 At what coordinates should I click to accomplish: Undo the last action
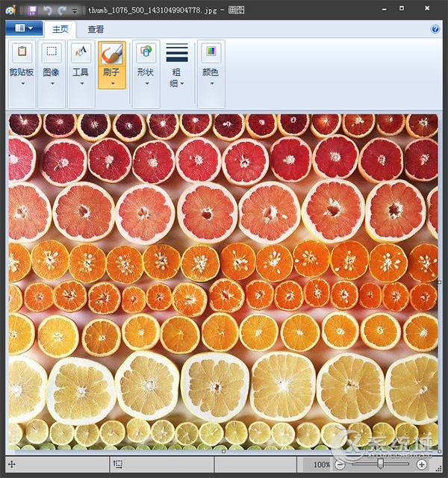(x=48, y=10)
